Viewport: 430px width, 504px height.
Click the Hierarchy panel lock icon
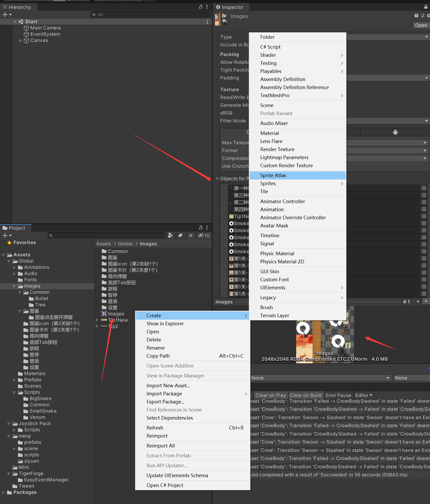pyautogui.click(x=200, y=7)
